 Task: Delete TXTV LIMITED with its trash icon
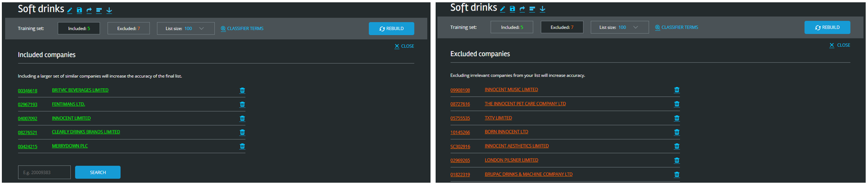pos(677,118)
